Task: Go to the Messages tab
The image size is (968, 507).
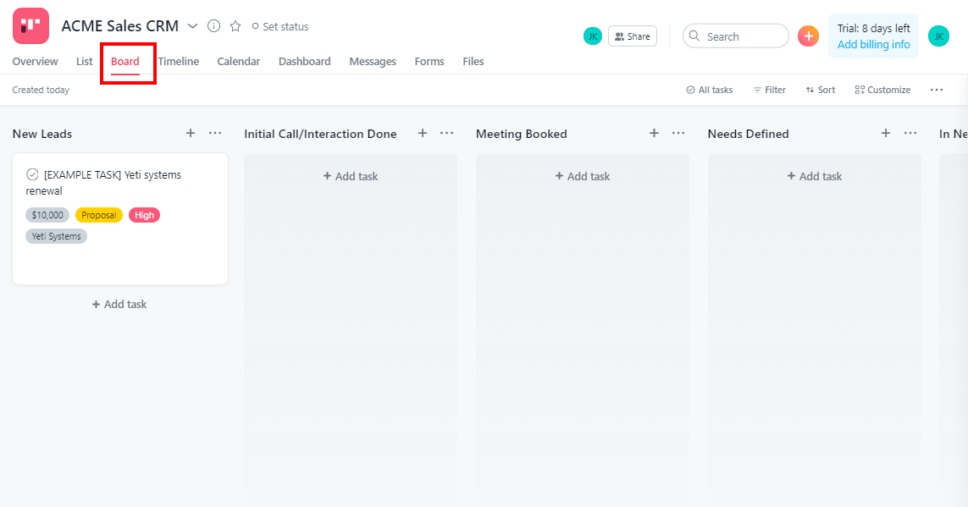Action: (x=373, y=61)
